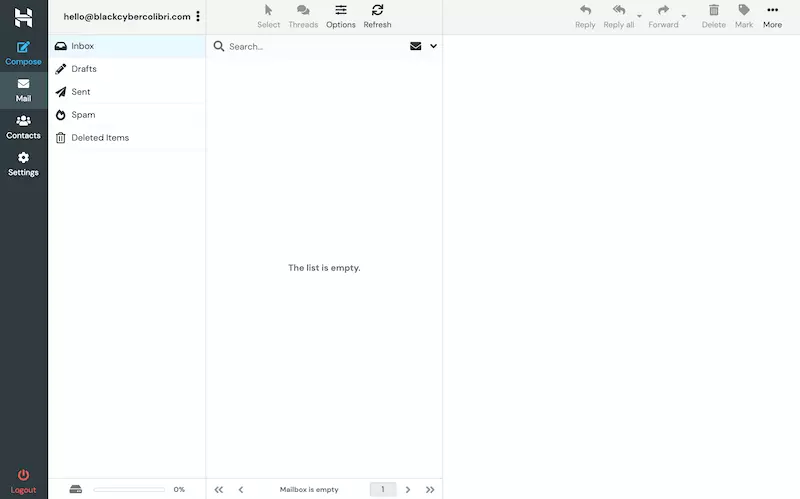
Task: Click the 'The list is empty.' message
Action: tap(324, 268)
